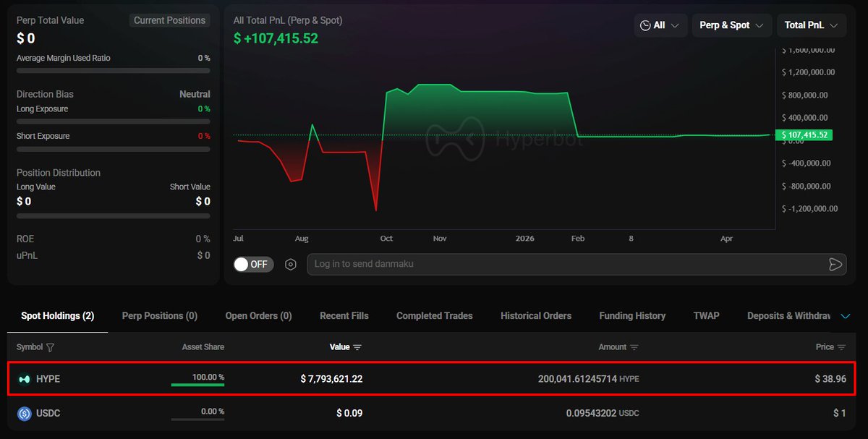868x439 pixels.
Task: Select the Spot Holdings (2) tab
Action: [x=58, y=316]
